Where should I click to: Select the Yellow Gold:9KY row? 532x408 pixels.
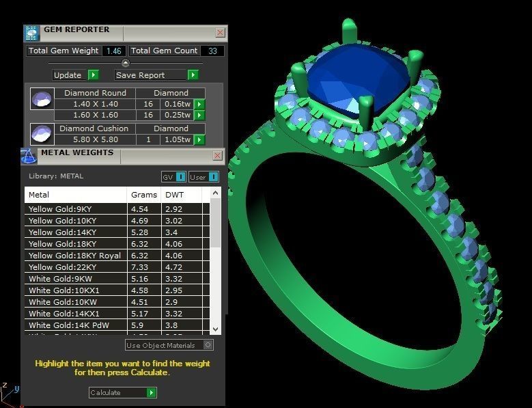[x=117, y=209]
